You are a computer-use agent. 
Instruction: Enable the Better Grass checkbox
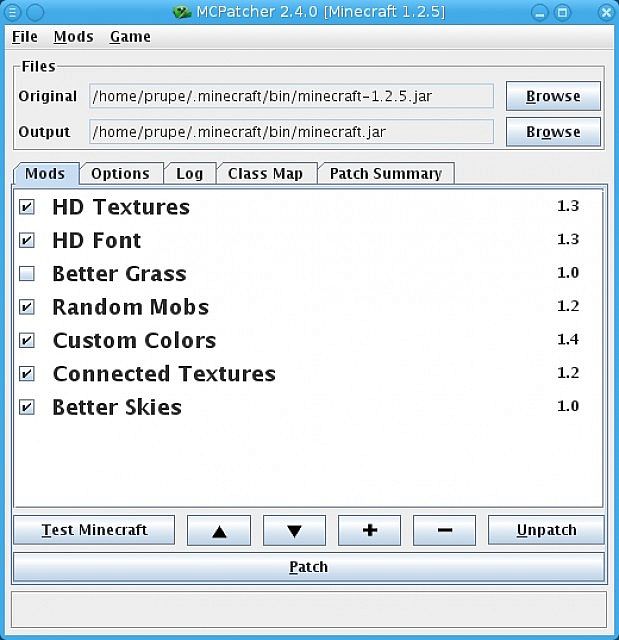[27, 274]
